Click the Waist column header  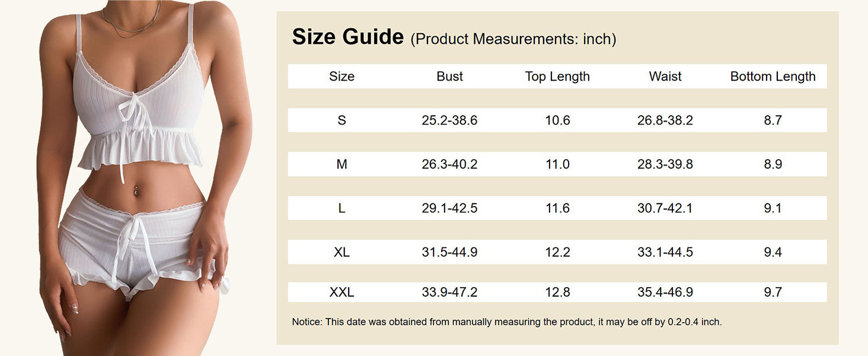(x=665, y=77)
